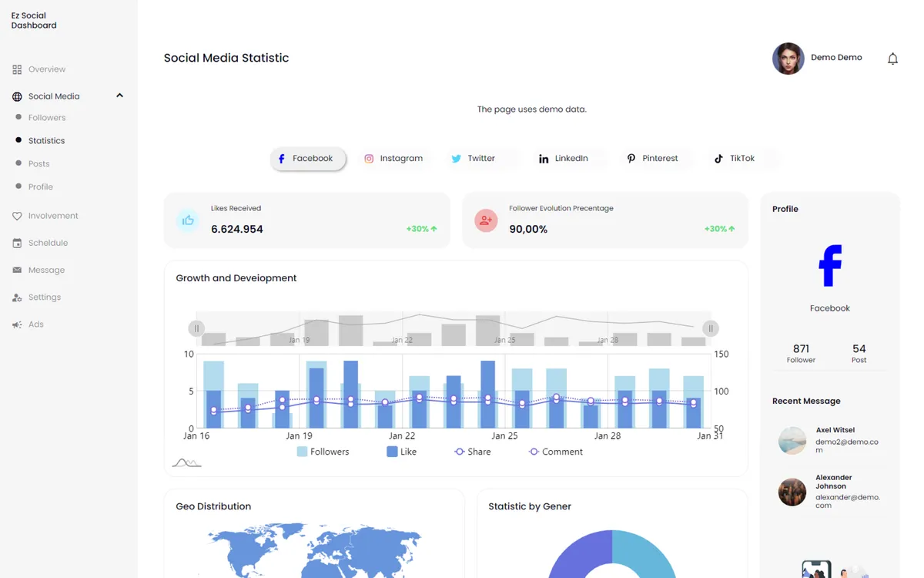The height and width of the screenshot is (578, 924).
Task: Click the TikTok logo icon in tab
Action: pos(718,159)
